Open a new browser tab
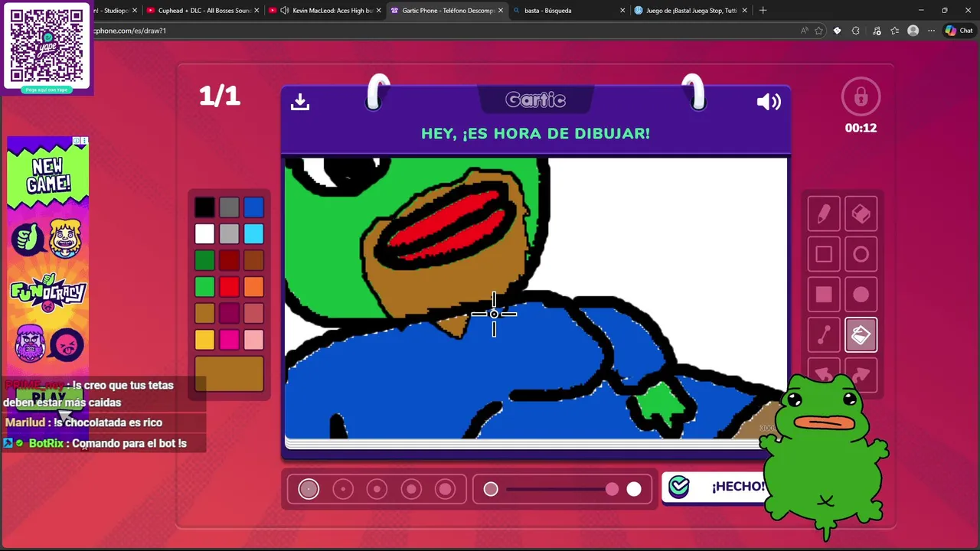980x551 pixels. (x=763, y=11)
